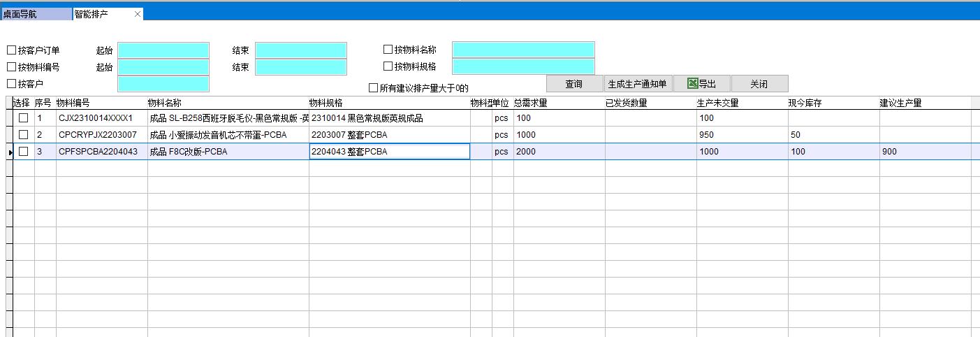The image size is (980, 337).
Task: Toggle the 按物料编号 checkbox
Action: pos(11,67)
